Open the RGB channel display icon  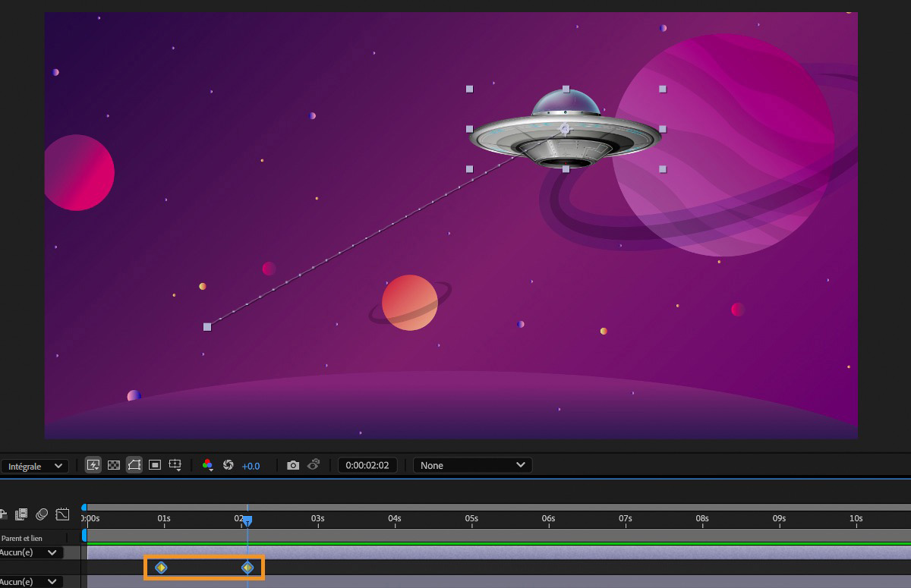pos(208,465)
